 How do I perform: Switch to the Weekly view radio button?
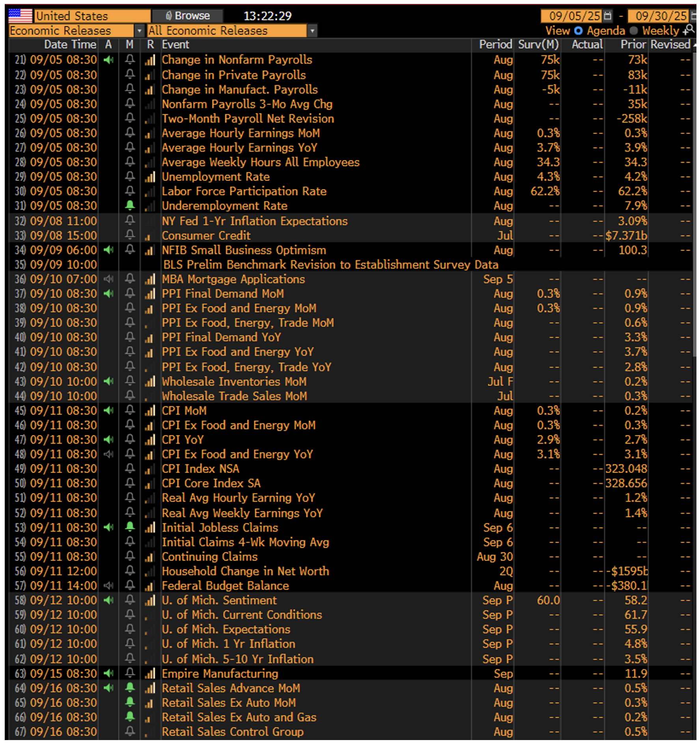(x=634, y=30)
